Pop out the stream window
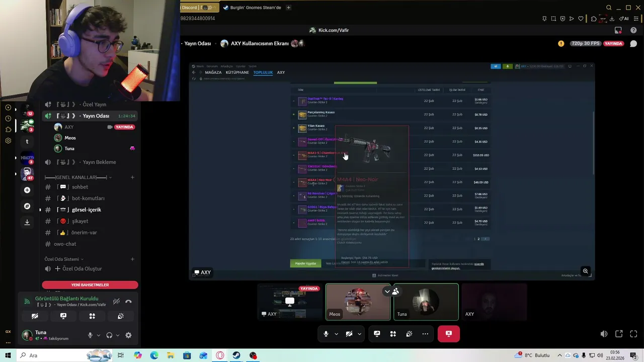The height and width of the screenshot is (362, 644). 619,334
